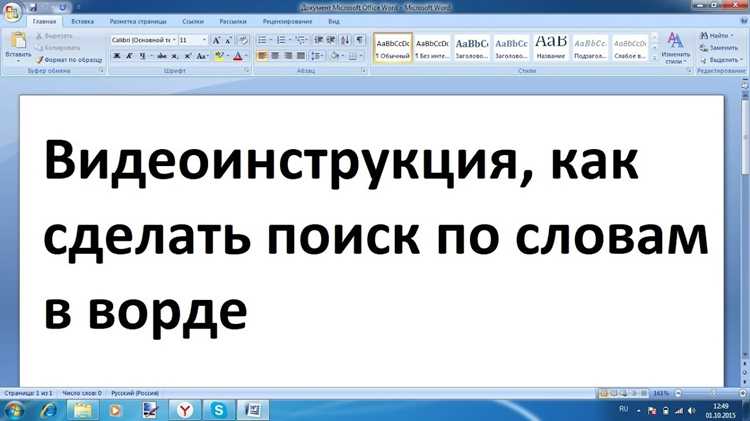
Task: Click Копировать copy button
Action: (58, 48)
